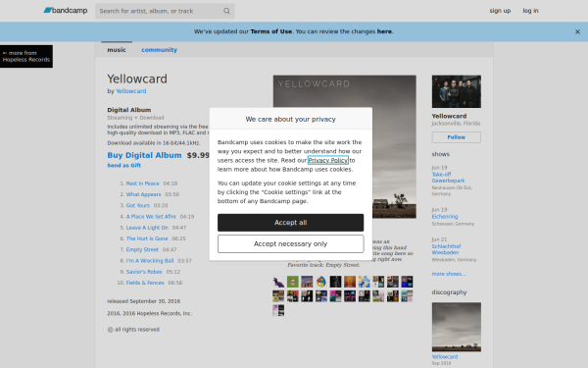Open the sign up link

(x=500, y=11)
